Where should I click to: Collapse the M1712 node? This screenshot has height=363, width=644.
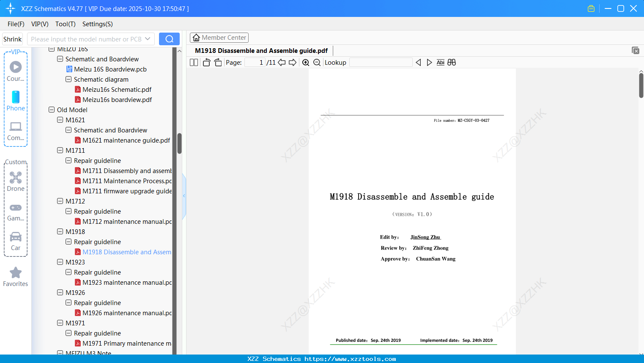60,201
